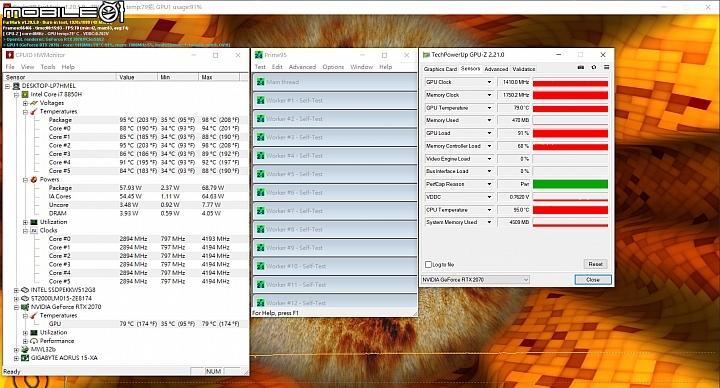This screenshot has height=388, width=720.
Task: Switch to Validation tab in GPU-Z
Action: pyautogui.click(x=523, y=69)
